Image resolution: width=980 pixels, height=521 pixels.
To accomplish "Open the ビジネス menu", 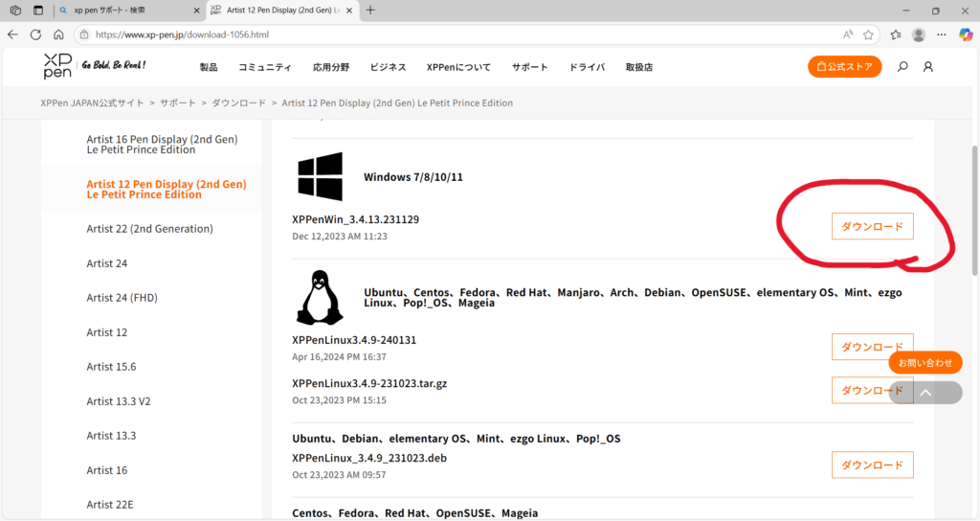I will click(x=389, y=67).
